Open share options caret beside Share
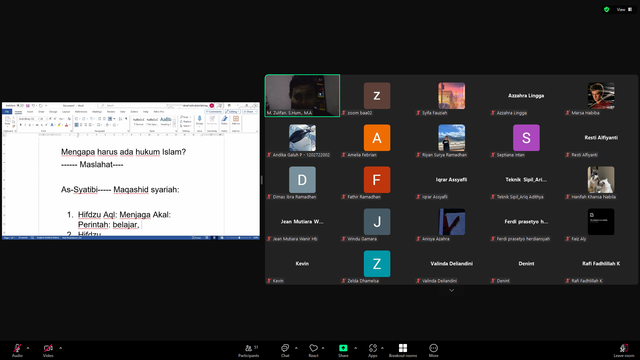The width and height of the screenshot is (640, 360). click(x=356, y=348)
